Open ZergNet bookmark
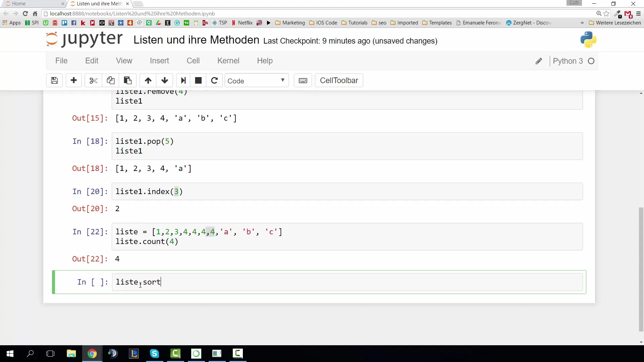 [529, 23]
